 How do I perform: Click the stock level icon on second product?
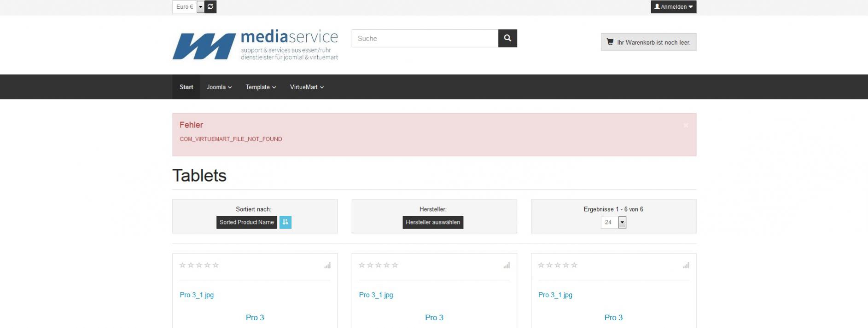click(x=507, y=265)
